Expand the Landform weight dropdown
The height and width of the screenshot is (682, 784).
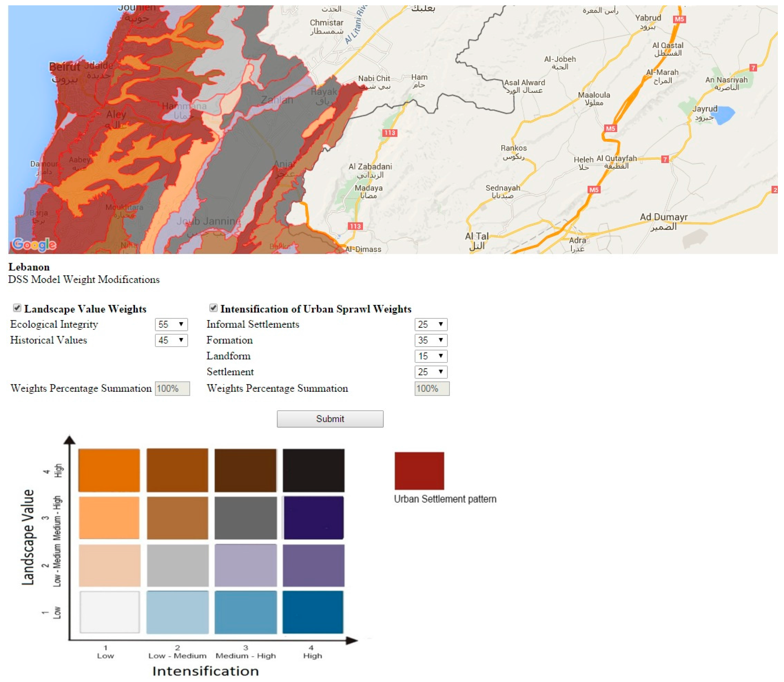coord(431,356)
